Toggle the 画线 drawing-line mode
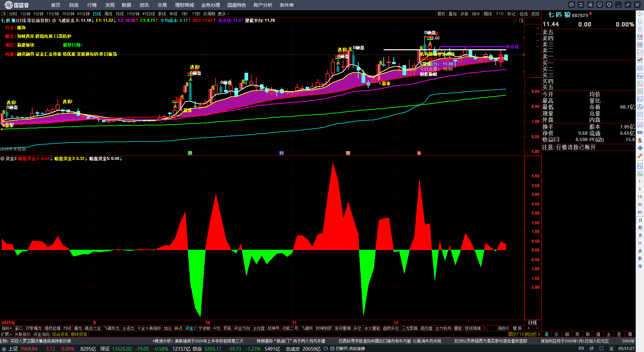 488,14
